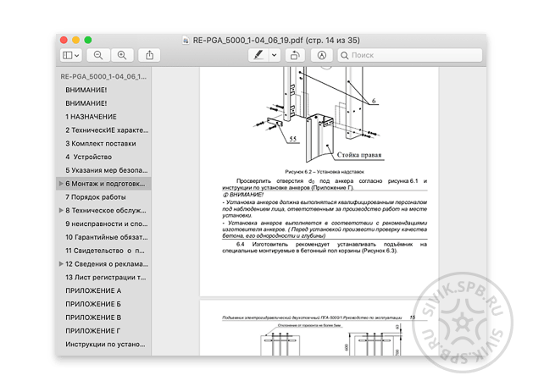Image resolution: width=544 pixels, height=392 pixels.
Task: Minimize the window with yellow button
Action: point(76,40)
